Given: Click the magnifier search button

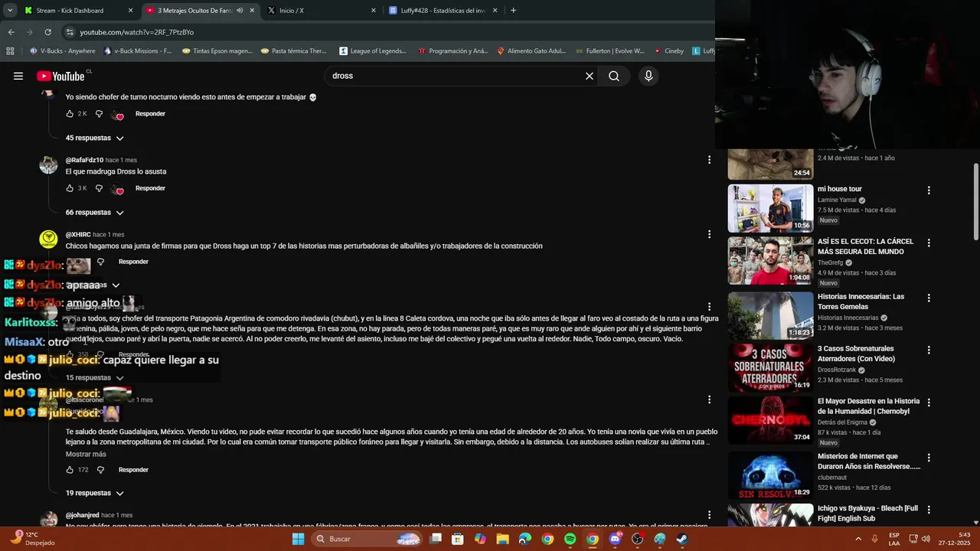Looking at the screenshot, I should pyautogui.click(x=614, y=76).
